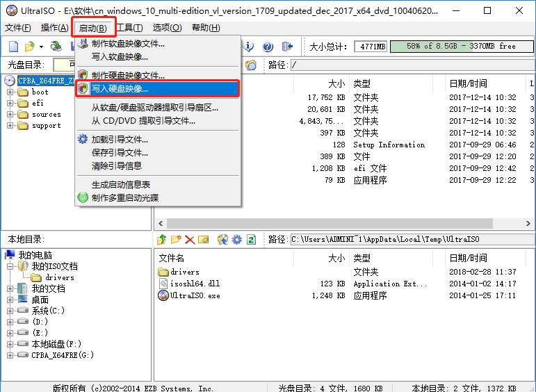Choose 清除引导信息 menu entry
The width and height of the screenshot is (536, 392).
(x=158, y=165)
